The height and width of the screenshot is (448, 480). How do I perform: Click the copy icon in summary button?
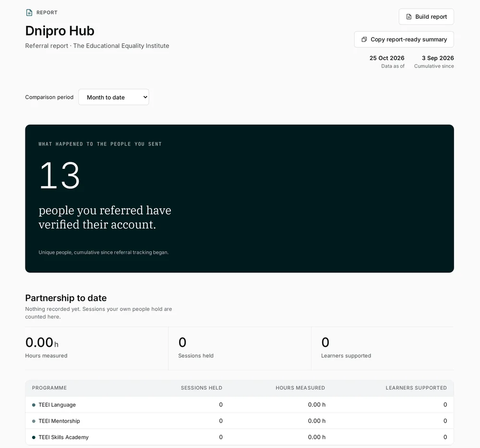[364, 39]
